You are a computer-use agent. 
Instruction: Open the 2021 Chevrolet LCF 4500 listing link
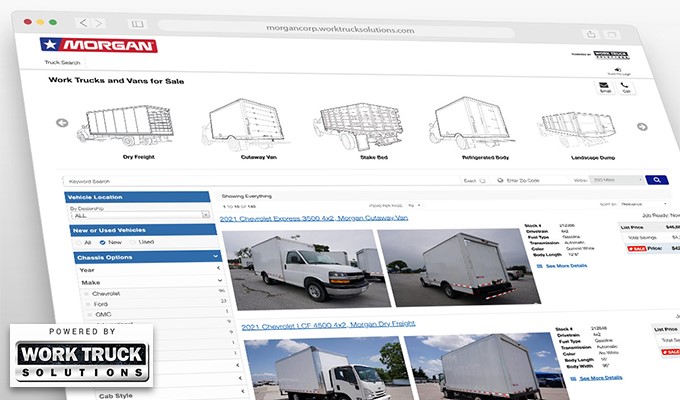tap(328, 325)
